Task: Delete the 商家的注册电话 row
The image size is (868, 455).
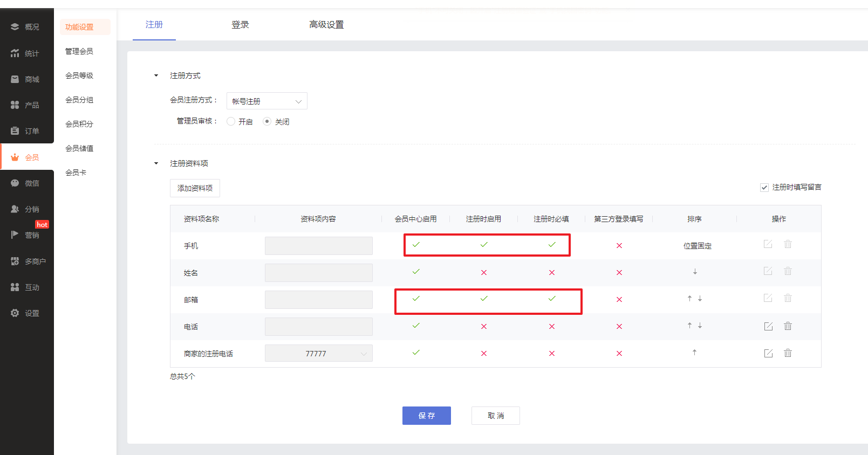Action: point(788,353)
